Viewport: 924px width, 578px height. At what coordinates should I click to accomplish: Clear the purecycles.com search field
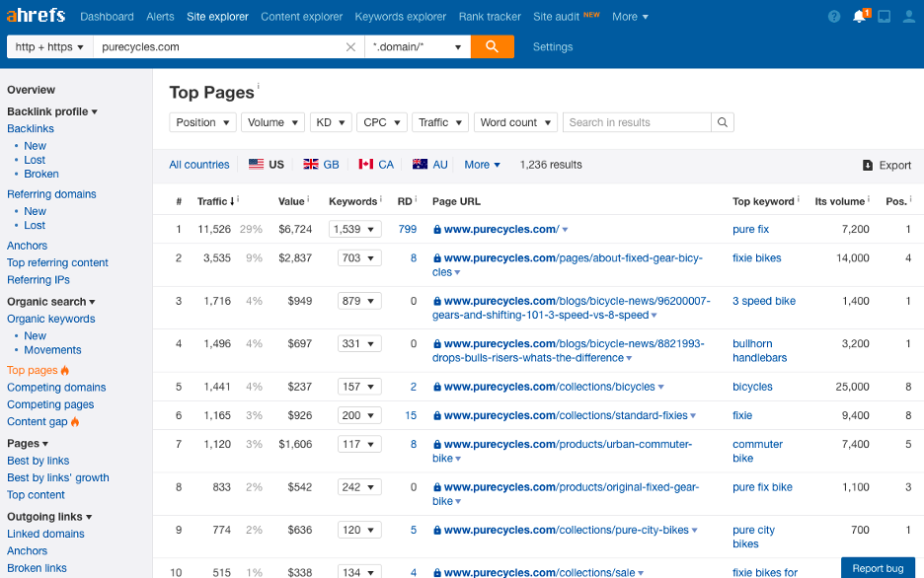pyautogui.click(x=350, y=47)
